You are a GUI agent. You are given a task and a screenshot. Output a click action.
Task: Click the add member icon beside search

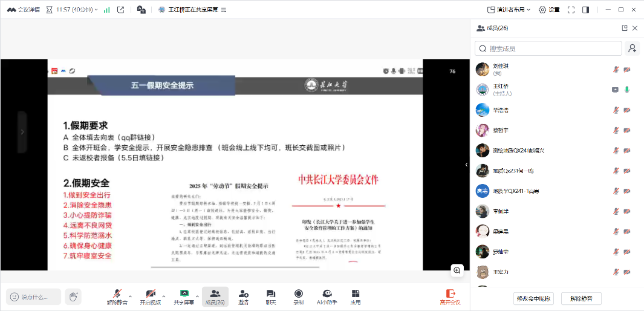click(x=633, y=48)
